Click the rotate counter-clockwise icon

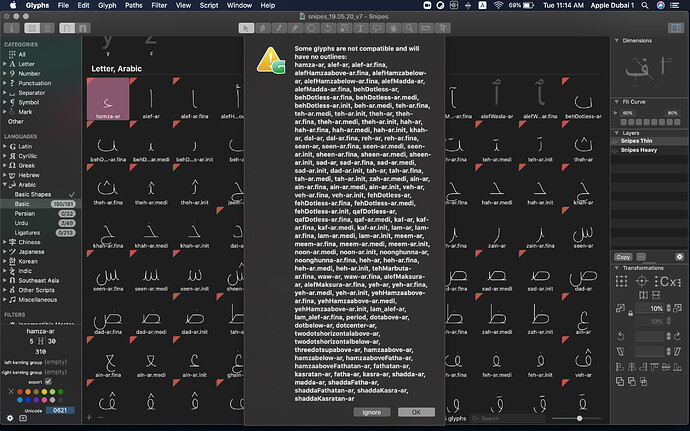click(620, 336)
